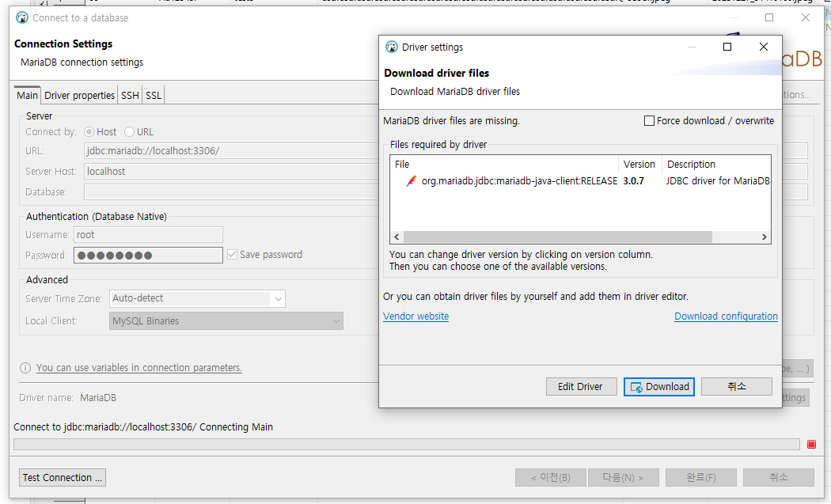Open the SSH tab

(130, 96)
